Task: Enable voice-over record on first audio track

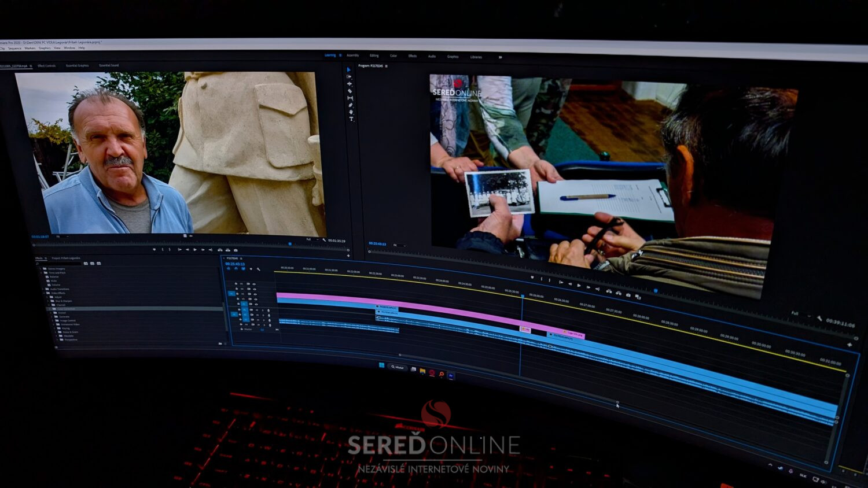Action: [x=269, y=310]
